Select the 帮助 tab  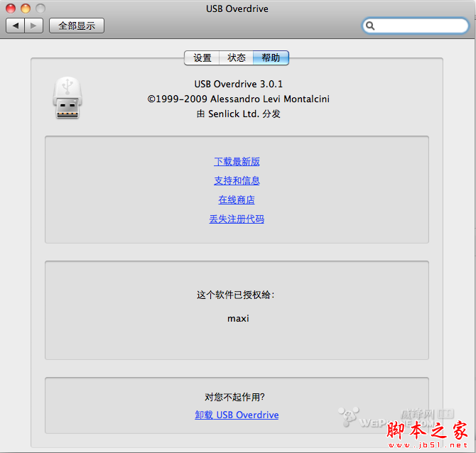[x=271, y=58]
